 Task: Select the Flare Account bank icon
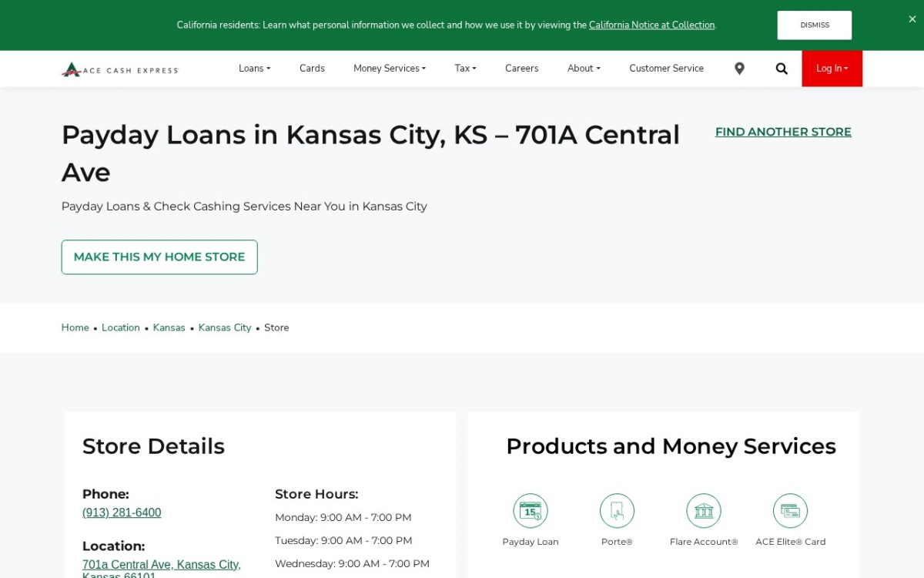pos(704,511)
